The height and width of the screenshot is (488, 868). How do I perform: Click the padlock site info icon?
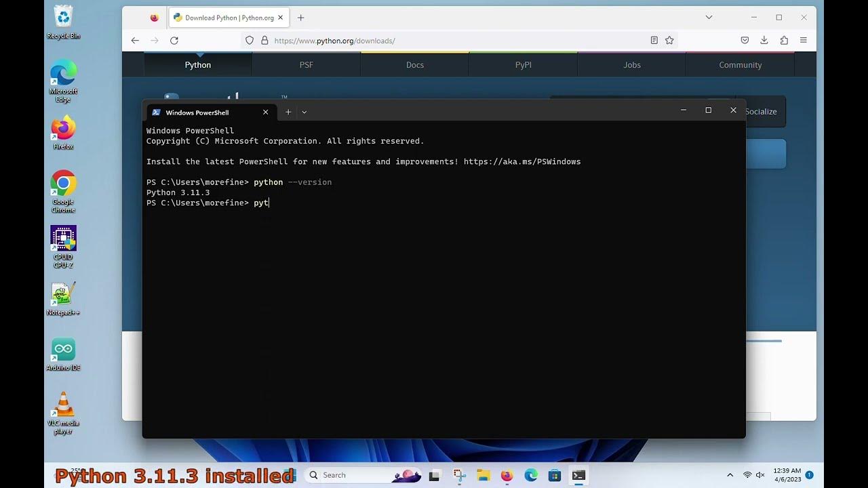pos(264,41)
